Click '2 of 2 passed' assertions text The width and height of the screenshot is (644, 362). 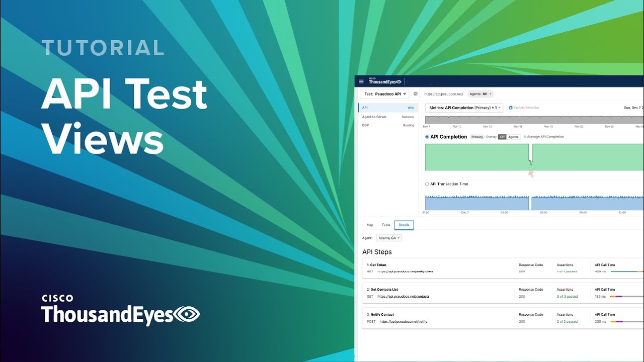click(x=567, y=322)
